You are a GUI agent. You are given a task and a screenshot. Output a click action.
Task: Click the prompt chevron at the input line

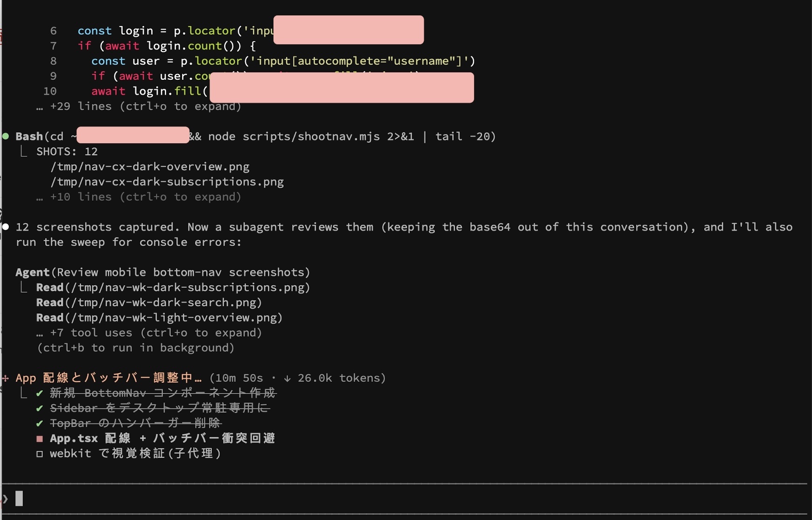tap(6, 499)
